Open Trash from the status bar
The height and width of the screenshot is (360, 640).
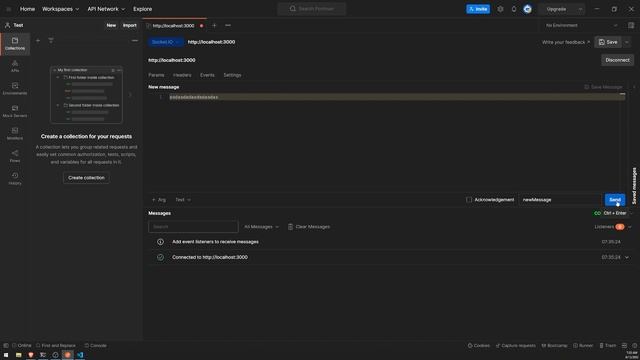pyautogui.click(x=607, y=345)
